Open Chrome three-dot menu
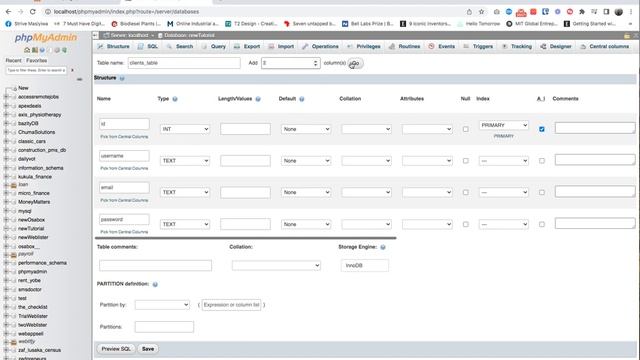Image resolution: width=640 pixels, height=360 pixels. pyautogui.click(x=631, y=12)
